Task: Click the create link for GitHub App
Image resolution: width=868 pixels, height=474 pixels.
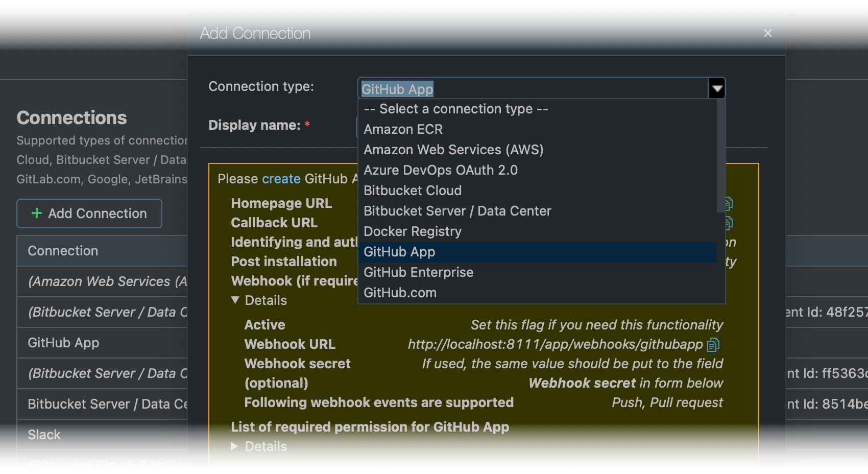Action: pyautogui.click(x=280, y=179)
